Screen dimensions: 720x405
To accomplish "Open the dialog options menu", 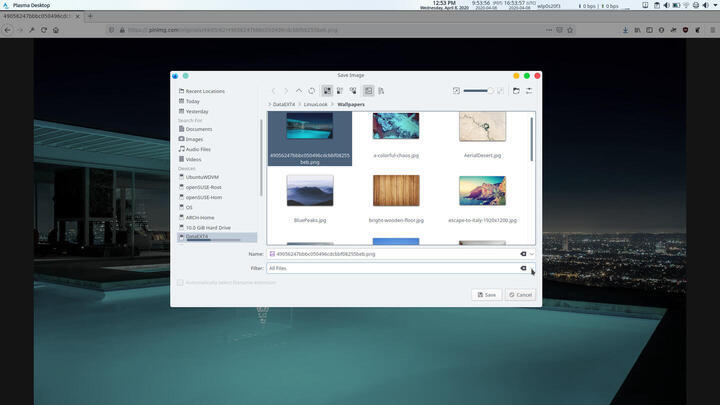I will click(x=529, y=91).
